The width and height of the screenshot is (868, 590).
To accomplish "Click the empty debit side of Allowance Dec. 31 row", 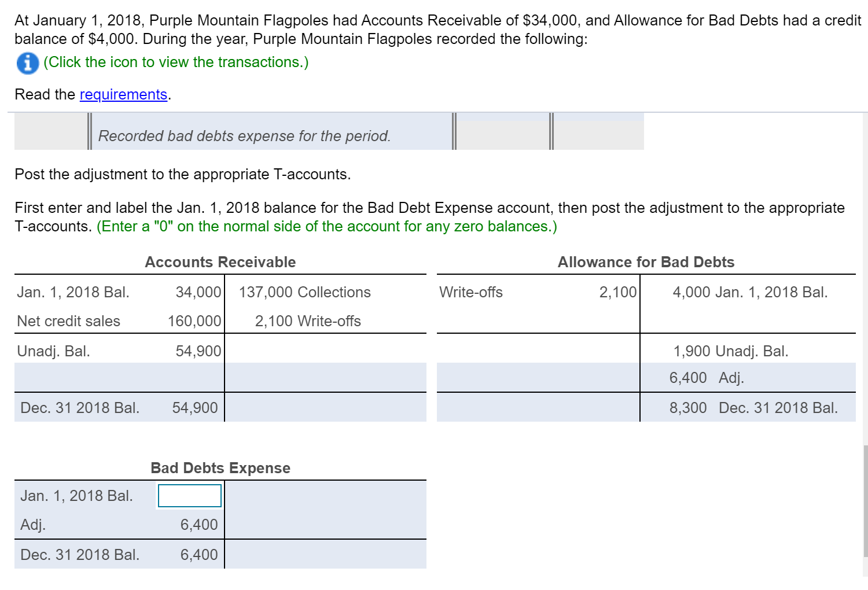I will (x=538, y=408).
